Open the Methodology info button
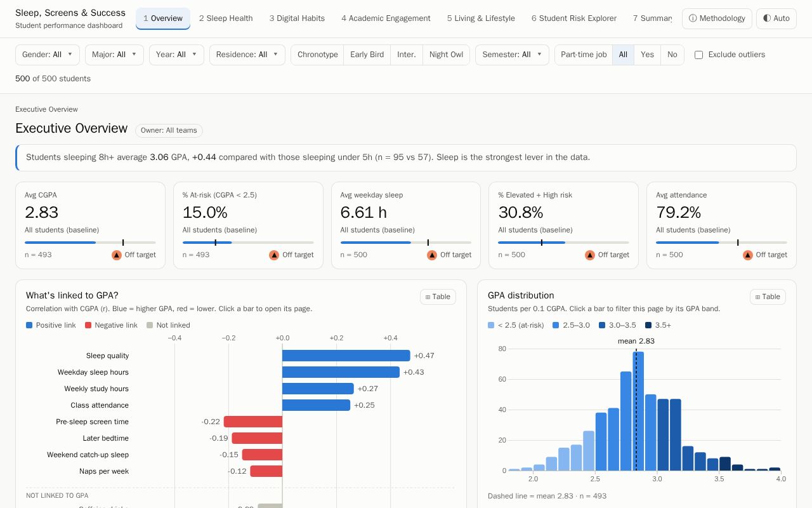 [x=717, y=18]
